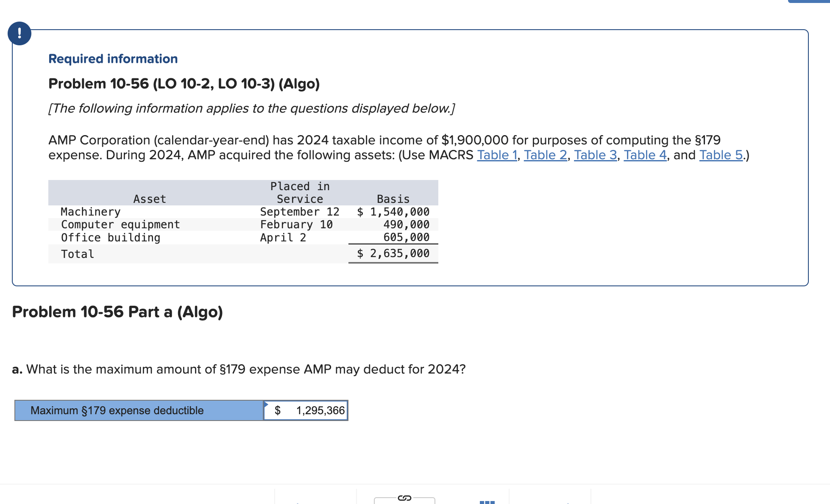Screen dimensions: 830x504
Task: Open MACRS Table 1
Action: click(x=496, y=155)
